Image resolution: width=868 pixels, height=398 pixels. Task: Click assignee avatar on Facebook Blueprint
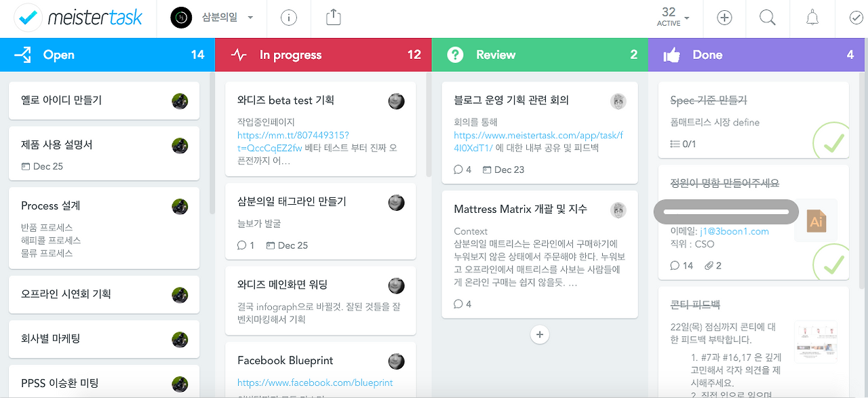pos(397,361)
